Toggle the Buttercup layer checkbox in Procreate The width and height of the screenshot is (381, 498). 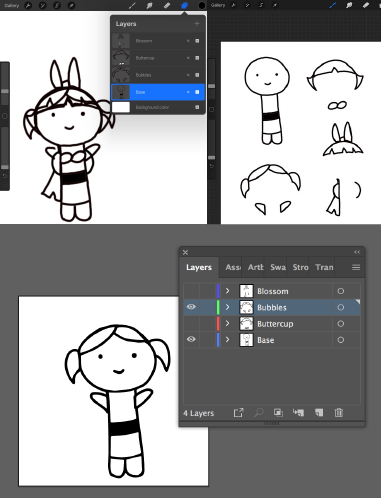tap(197, 58)
